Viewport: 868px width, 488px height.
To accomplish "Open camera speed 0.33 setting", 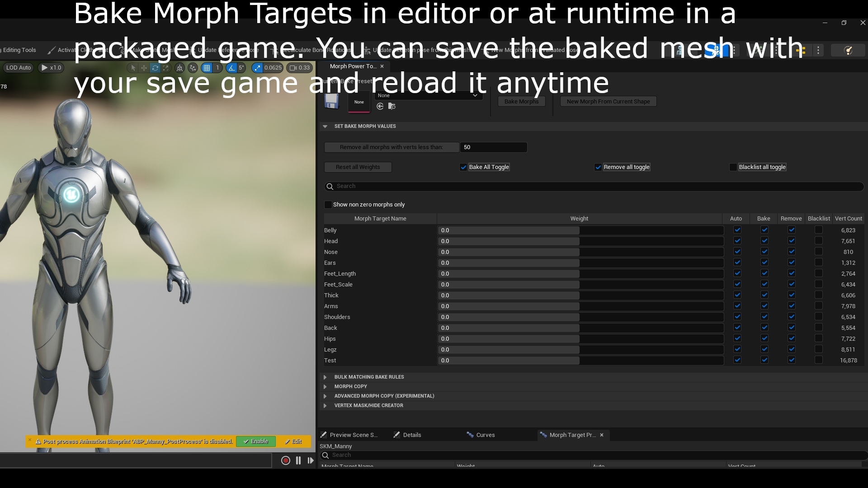I will pos(300,68).
